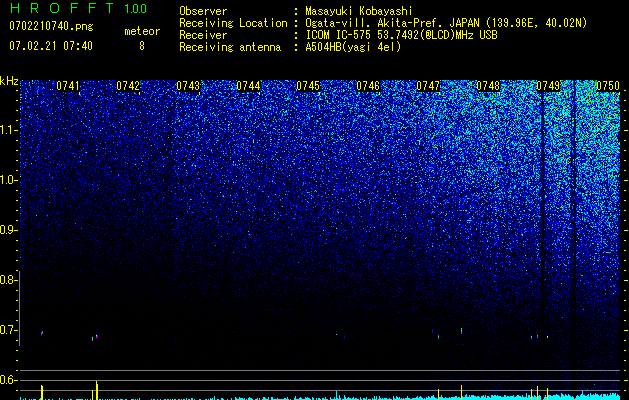This screenshot has height=400, width=629.
Task: Click the 0748 time marker
Action: point(488,86)
